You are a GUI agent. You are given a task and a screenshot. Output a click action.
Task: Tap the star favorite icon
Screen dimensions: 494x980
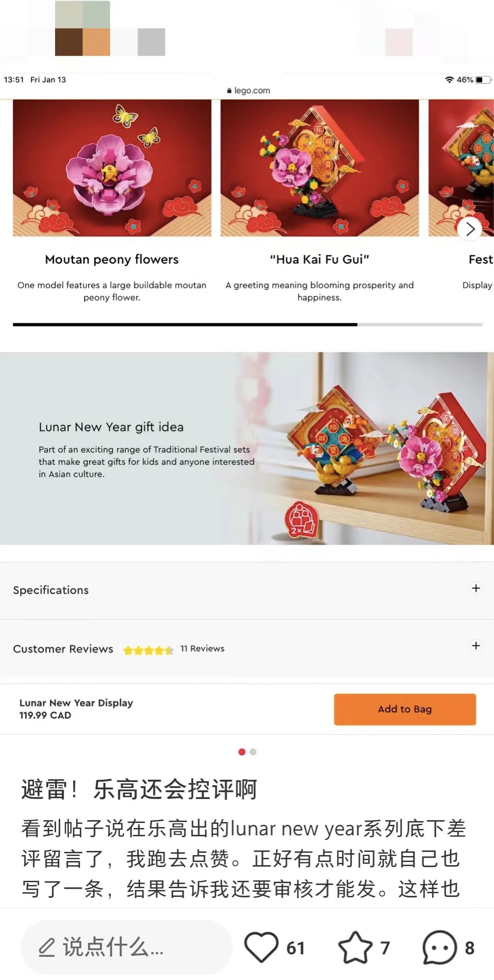(x=355, y=947)
